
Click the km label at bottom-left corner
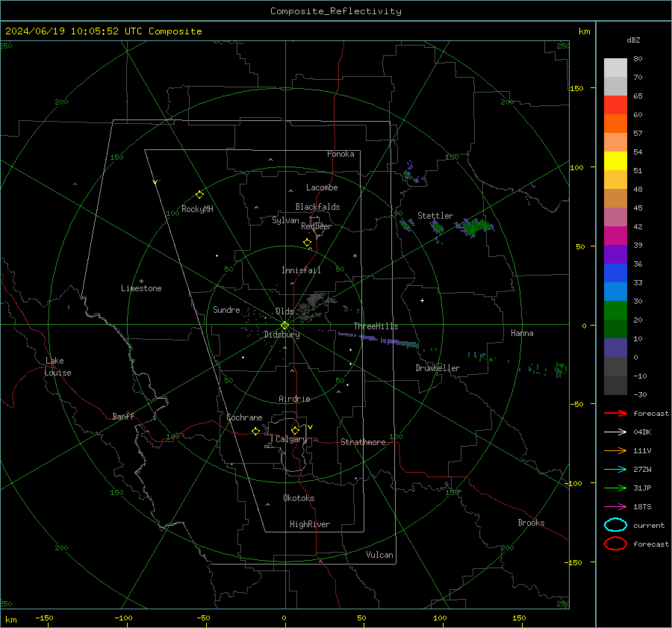pos(10,620)
